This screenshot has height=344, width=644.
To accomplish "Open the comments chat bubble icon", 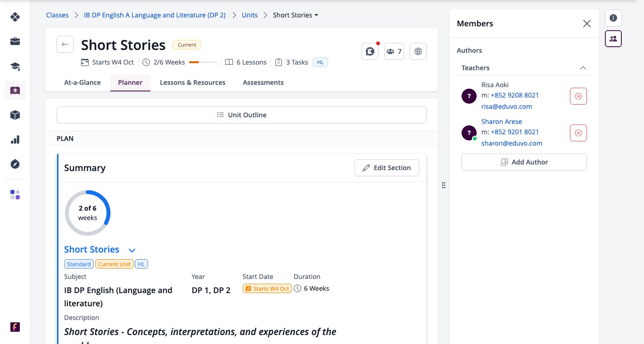I will pyautogui.click(x=370, y=51).
